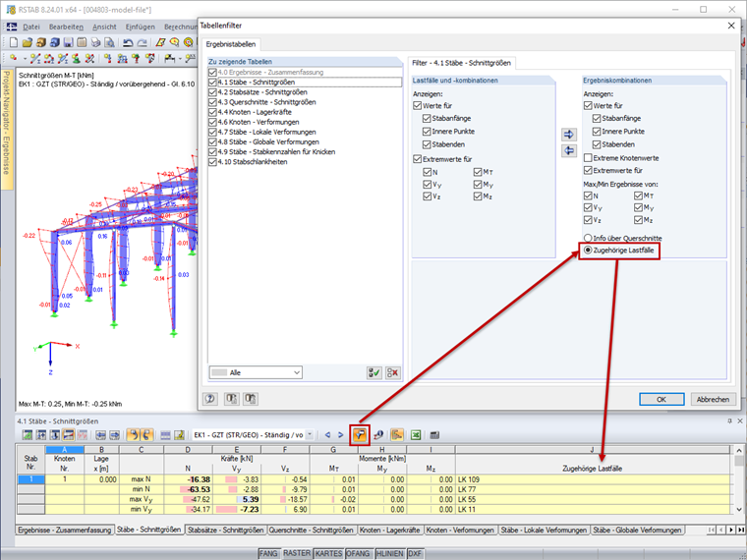Switch to Stabsätze - Schnittgrößen bottom tab
Viewport: 747px width, 560px height.
coord(225,530)
